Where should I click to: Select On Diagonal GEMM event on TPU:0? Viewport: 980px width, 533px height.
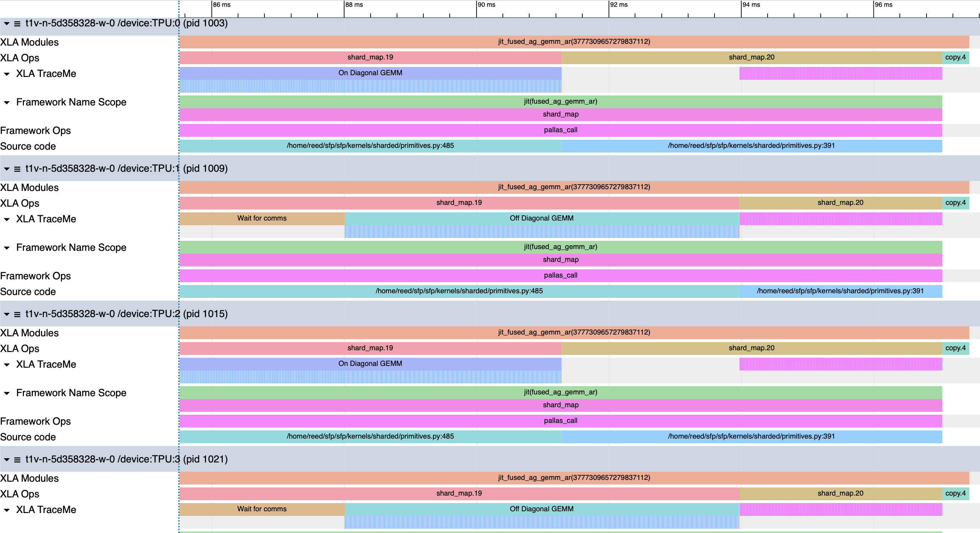(370, 73)
